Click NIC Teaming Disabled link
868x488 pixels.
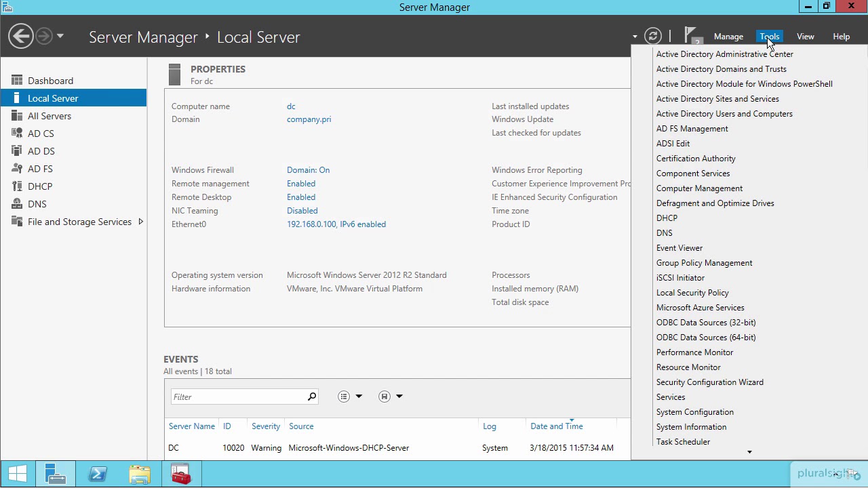click(x=302, y=211)
